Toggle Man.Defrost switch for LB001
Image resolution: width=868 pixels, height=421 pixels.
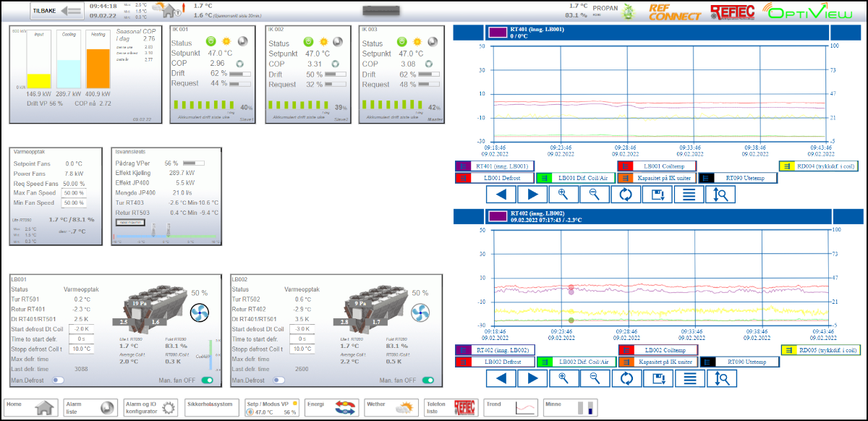(58, 380)
